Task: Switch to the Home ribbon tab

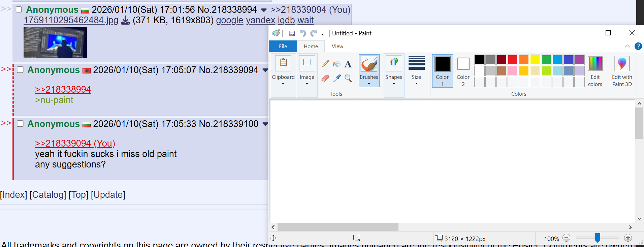Action: [311, 46]
